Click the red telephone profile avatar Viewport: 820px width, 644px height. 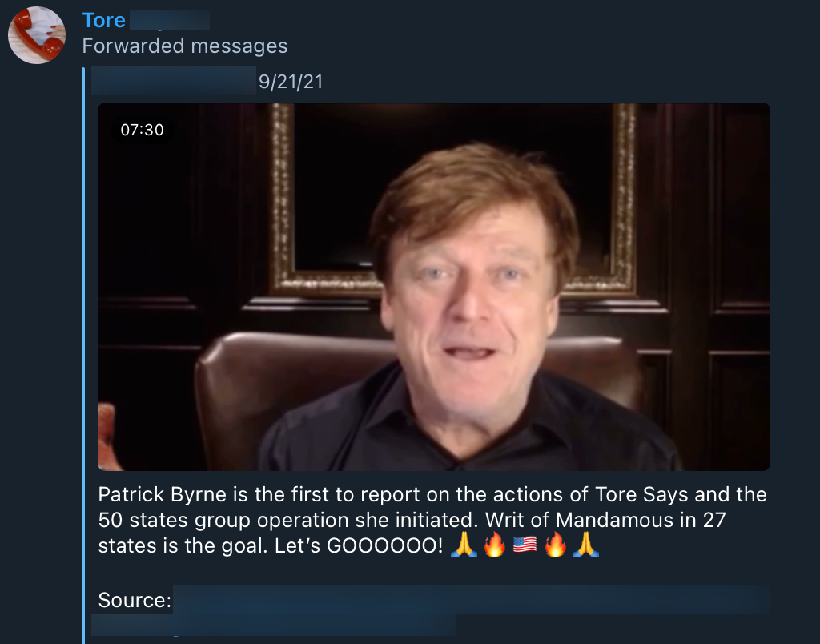(x=37, y=34)
